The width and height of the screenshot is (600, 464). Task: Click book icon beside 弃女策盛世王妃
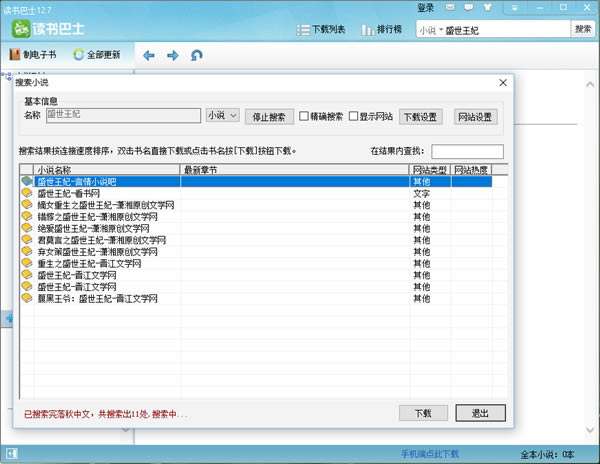27,251
